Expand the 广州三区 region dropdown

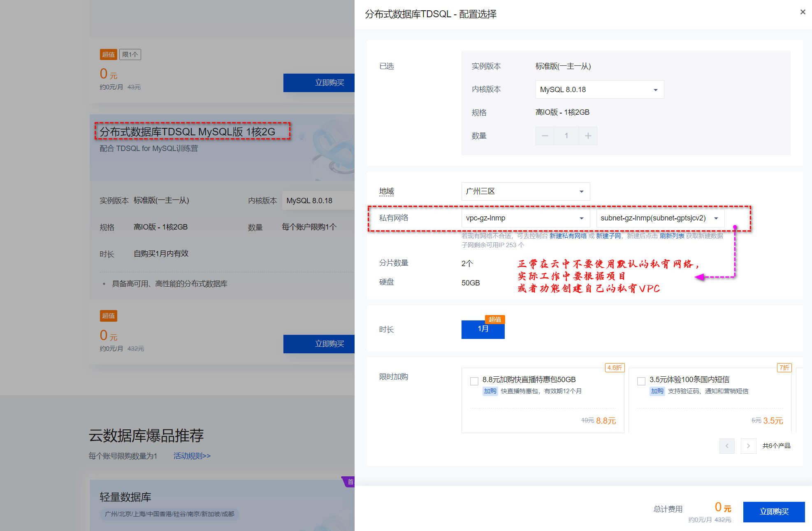[x=525, y=191]
